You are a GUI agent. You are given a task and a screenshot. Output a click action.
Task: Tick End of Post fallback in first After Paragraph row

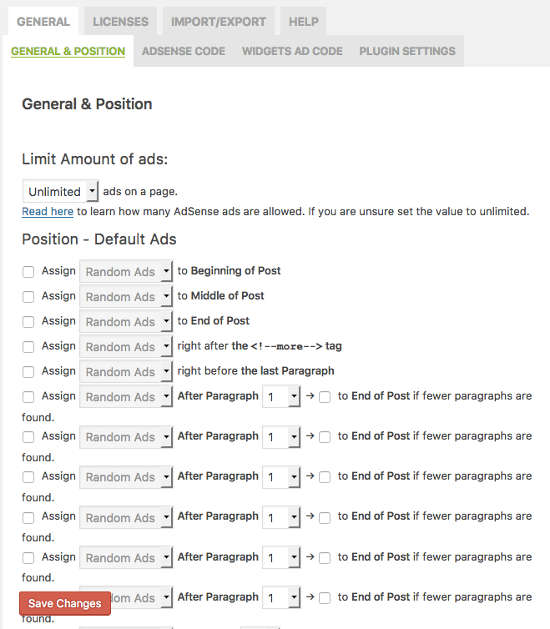click(325, 397)
